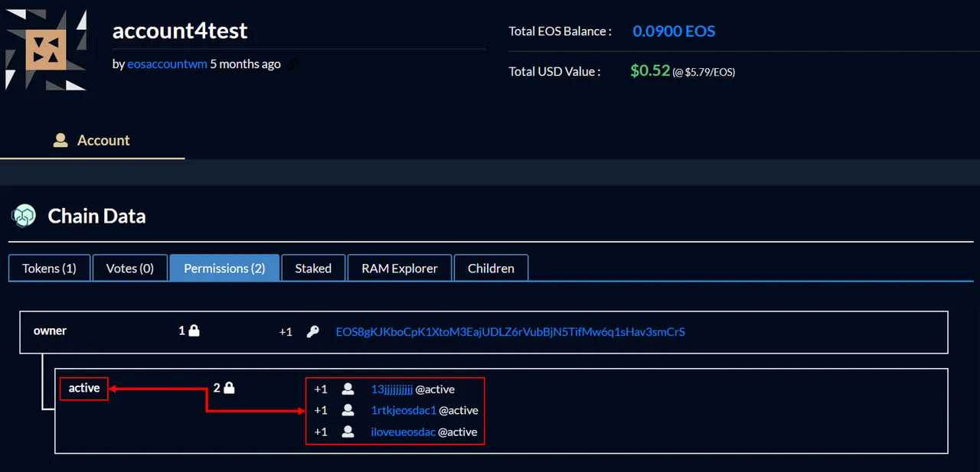Image resolution: width=980 pixels, height=472 pixels.
Task: Select the Permissions (2) tab
Action: (224, 269)
